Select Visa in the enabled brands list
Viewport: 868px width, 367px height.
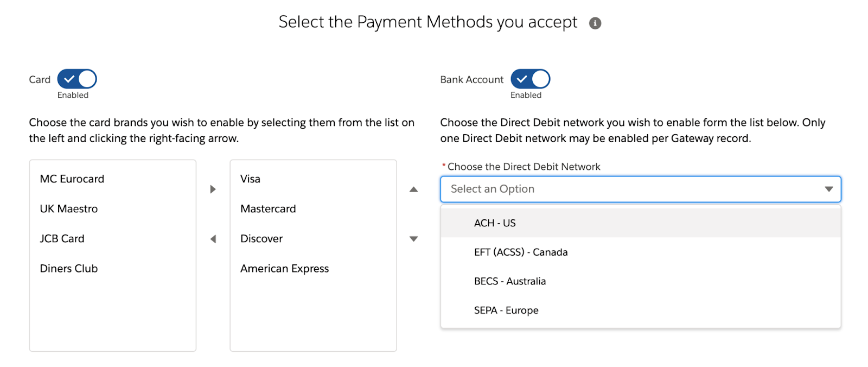click(x=250, y=179)
